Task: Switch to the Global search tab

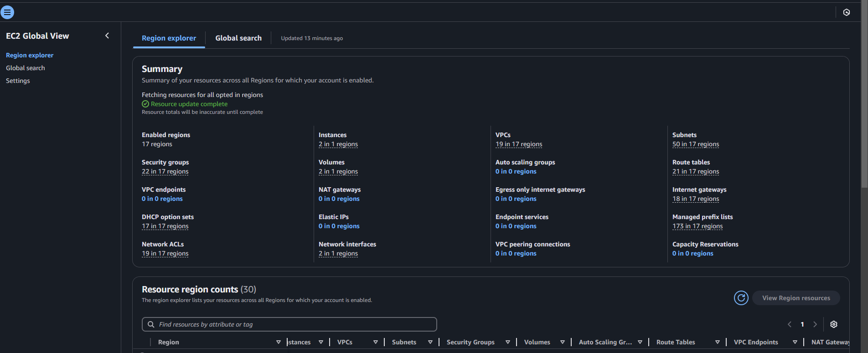Action: tap(238, 38)
